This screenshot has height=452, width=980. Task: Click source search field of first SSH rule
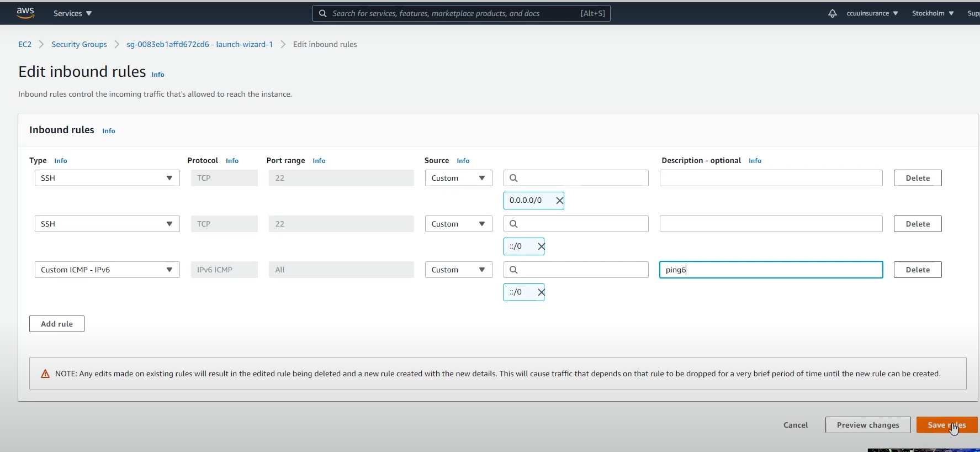click(x=576, y=178)
